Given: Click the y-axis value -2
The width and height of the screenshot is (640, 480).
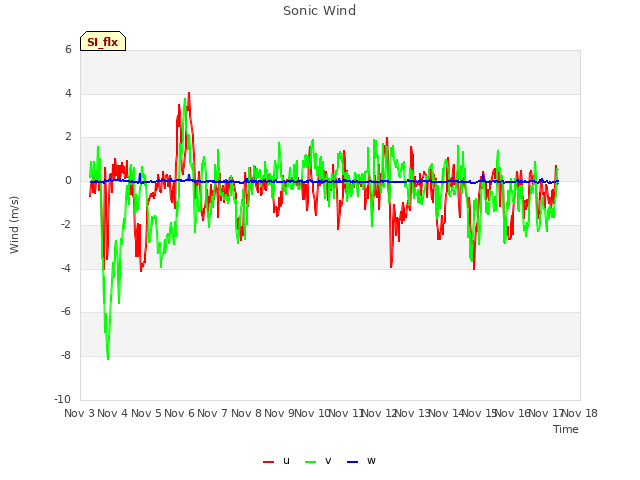Looking at the screenshot, I should coord(67,224).
